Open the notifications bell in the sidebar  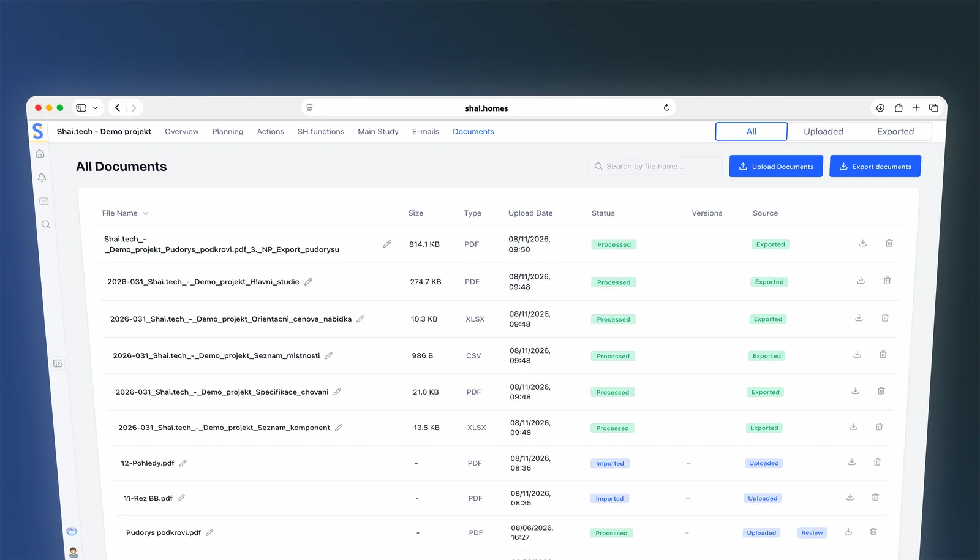point(42,178)
